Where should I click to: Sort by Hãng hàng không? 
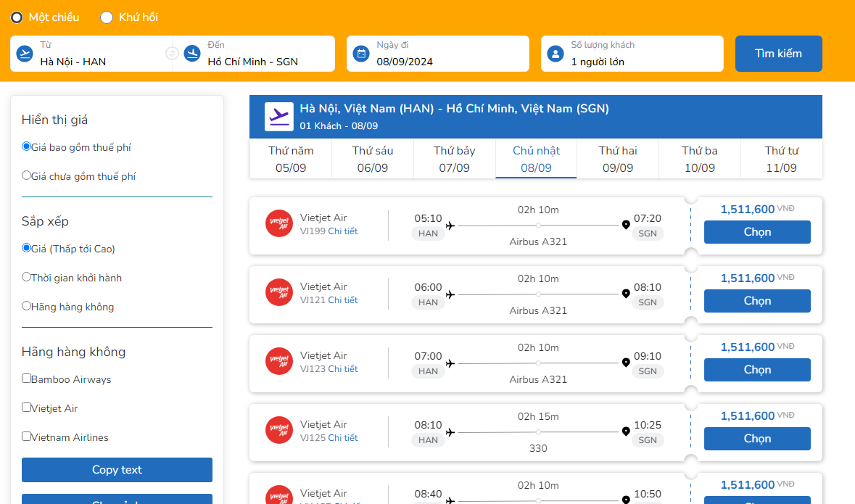point(26,305)
